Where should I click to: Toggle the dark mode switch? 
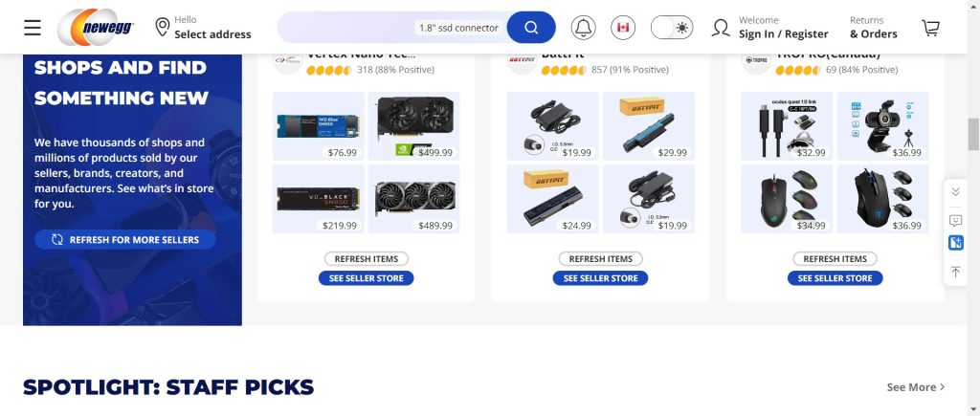pyautogui.click(x=672, y=28)
